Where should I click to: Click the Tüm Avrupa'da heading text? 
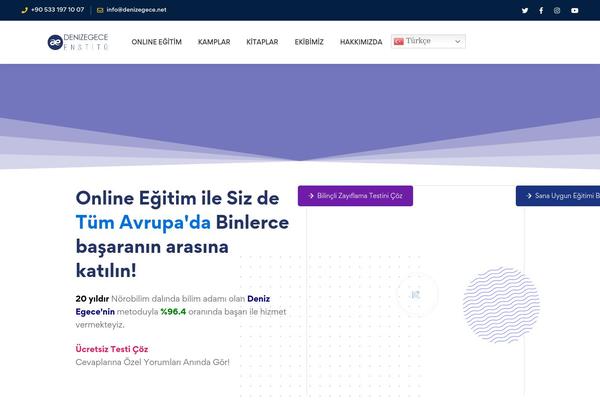(143, 222)
